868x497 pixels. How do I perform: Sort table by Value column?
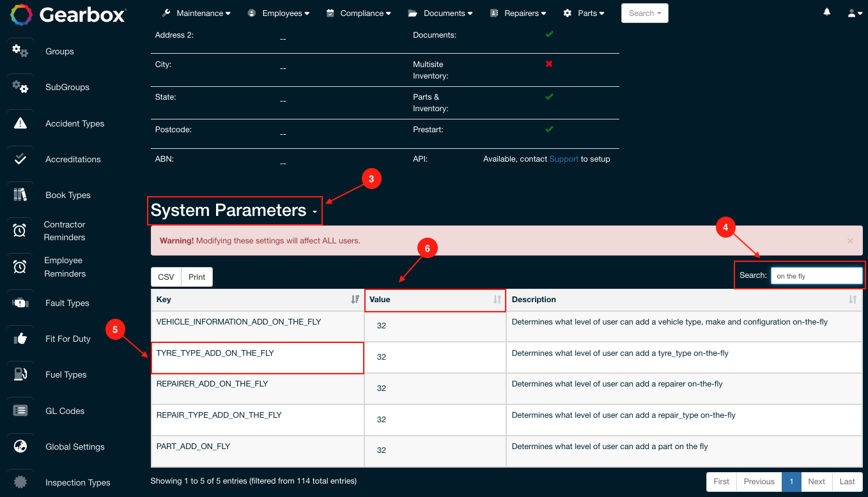pyautogui.click(x=435, y=300)
